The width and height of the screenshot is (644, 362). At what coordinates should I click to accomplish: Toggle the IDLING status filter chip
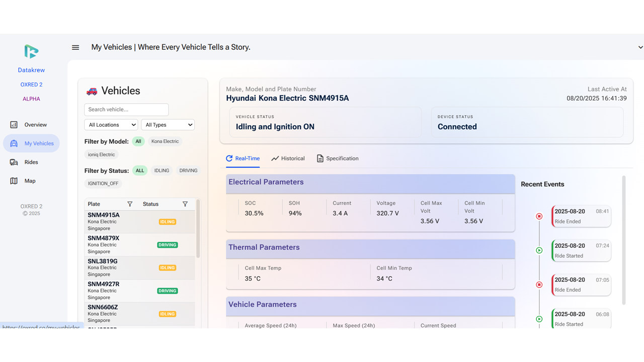(162, 170)
